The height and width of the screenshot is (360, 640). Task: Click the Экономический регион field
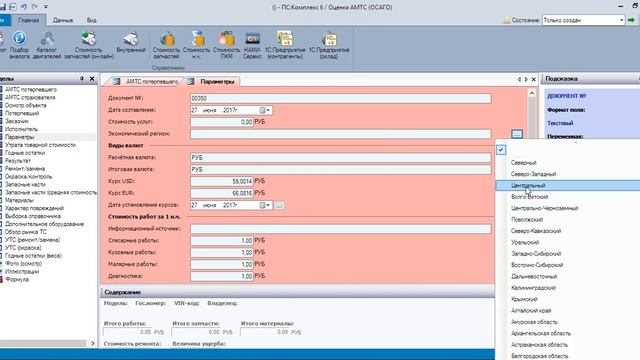[x=340, y=134]
